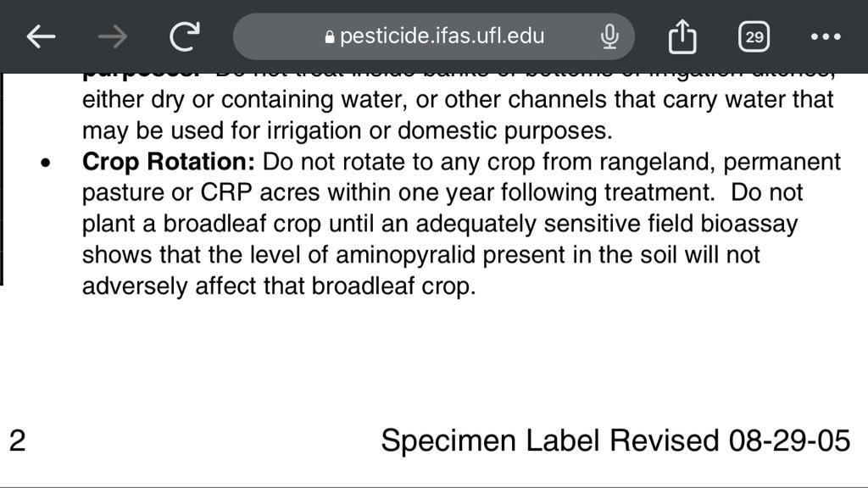Start voice search with the microphone icon
This screenshot has width=868, height=488.
(609, 37)
